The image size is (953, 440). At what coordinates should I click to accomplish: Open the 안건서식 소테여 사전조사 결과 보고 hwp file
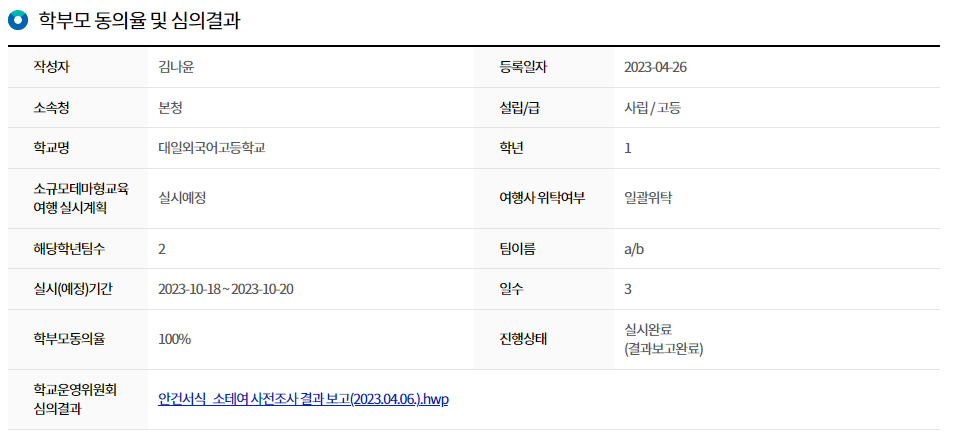pos(303,398)
